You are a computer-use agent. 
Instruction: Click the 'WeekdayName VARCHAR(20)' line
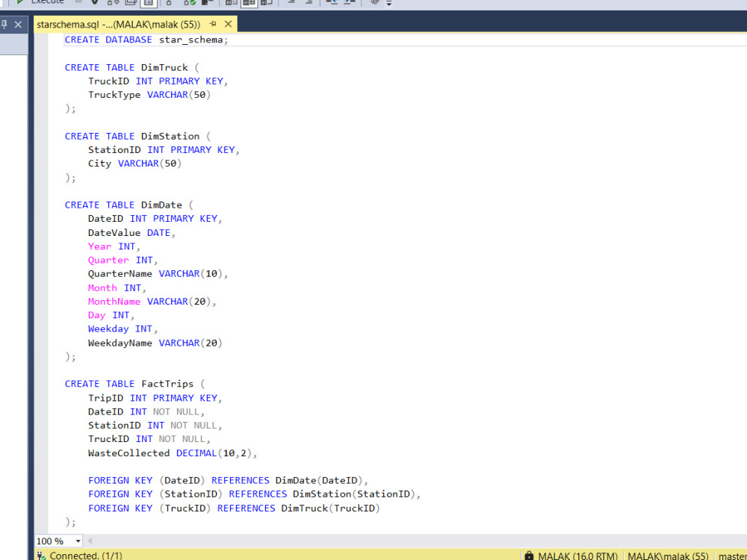coord(155,343)
